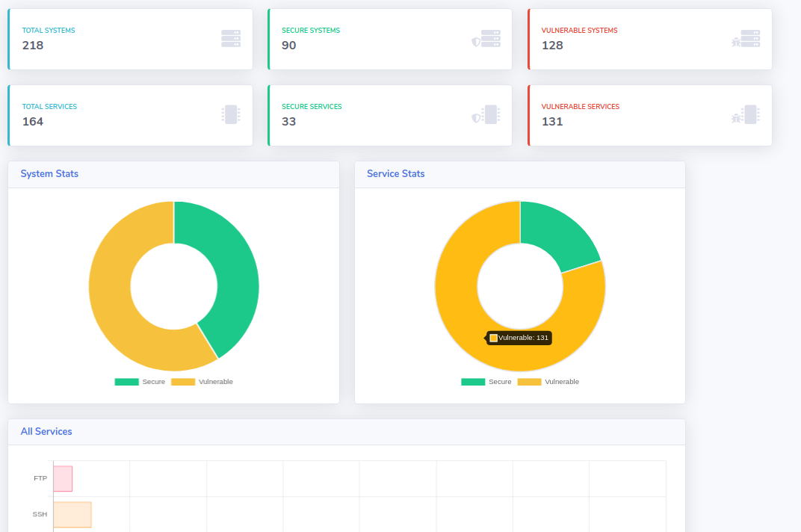Click the total systems value 218
Image resolution: width=801 pixels, height=532 pixels.
click(x=33, y=46)
